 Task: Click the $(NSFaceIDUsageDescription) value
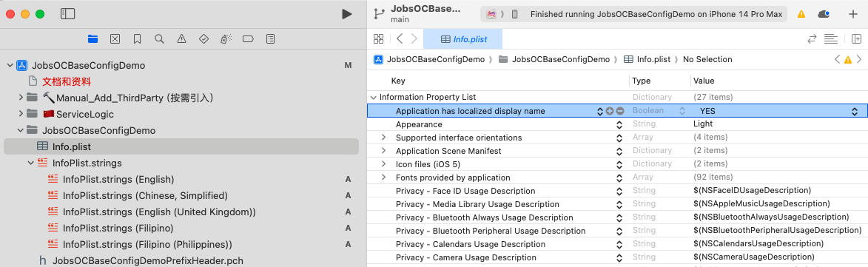752,191
